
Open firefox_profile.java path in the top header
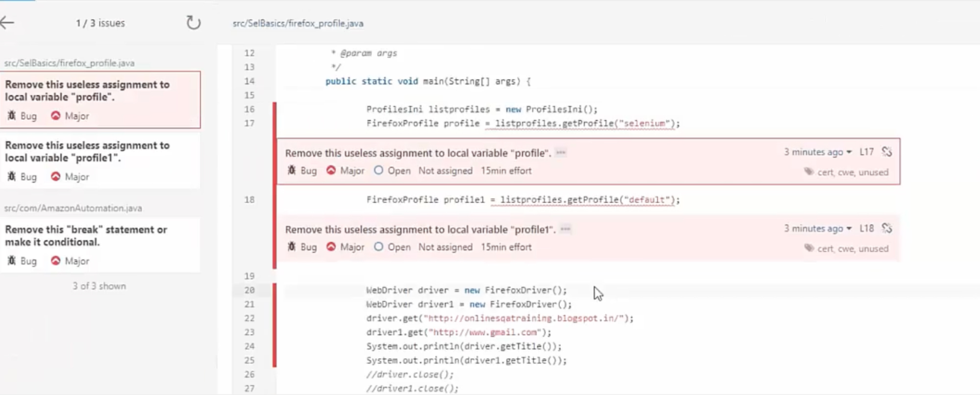(298, 24)
